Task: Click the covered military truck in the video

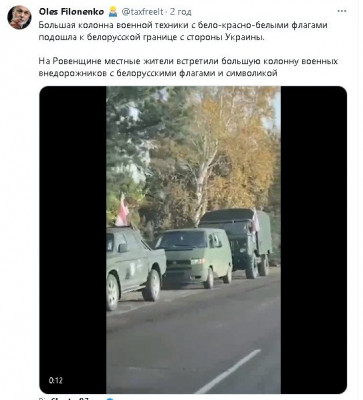Action: tap(237, 242)
